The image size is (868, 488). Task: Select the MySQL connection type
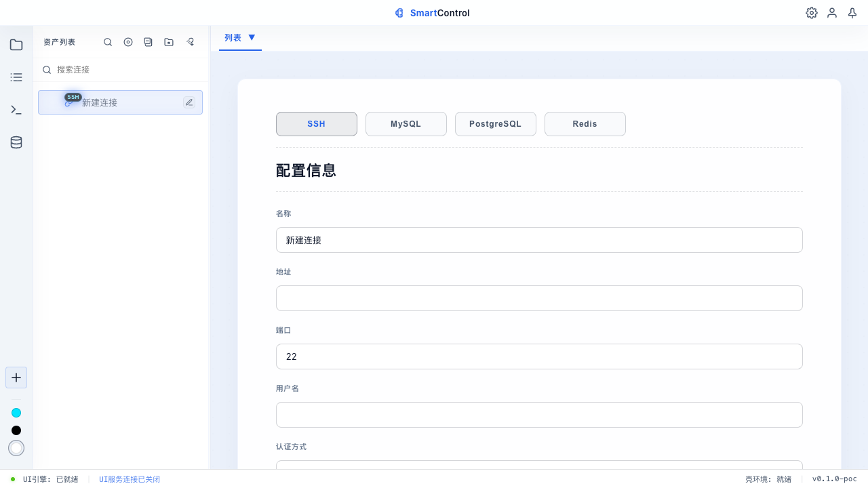pyautogui.click(x=406, y=124)
